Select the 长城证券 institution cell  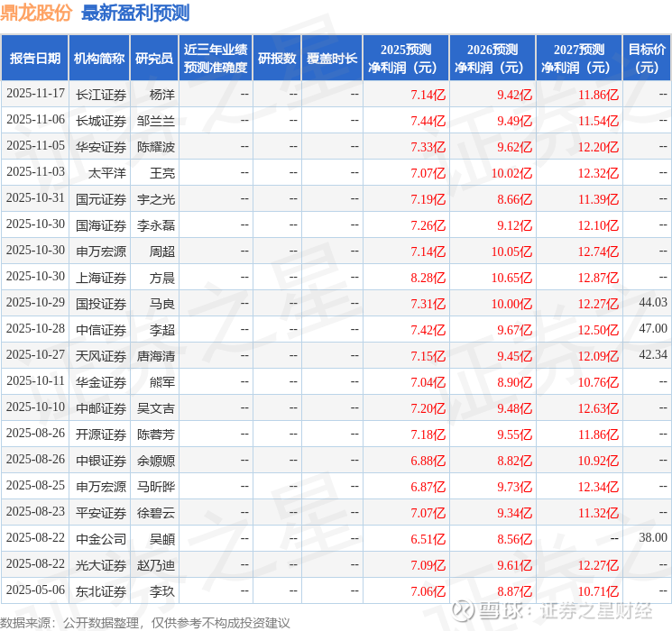coord(101,121)
